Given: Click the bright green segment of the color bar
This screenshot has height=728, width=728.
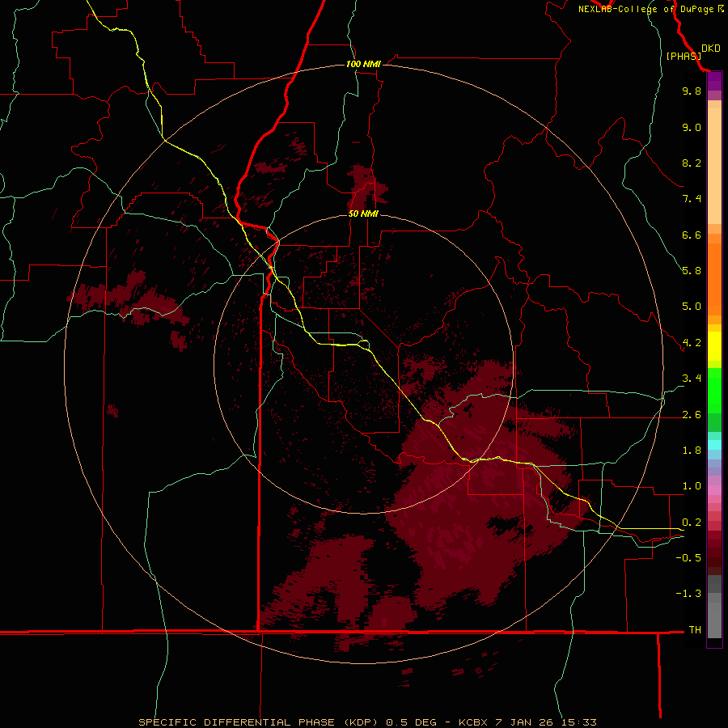Looking at the screenshot, I should coord(714,390).
